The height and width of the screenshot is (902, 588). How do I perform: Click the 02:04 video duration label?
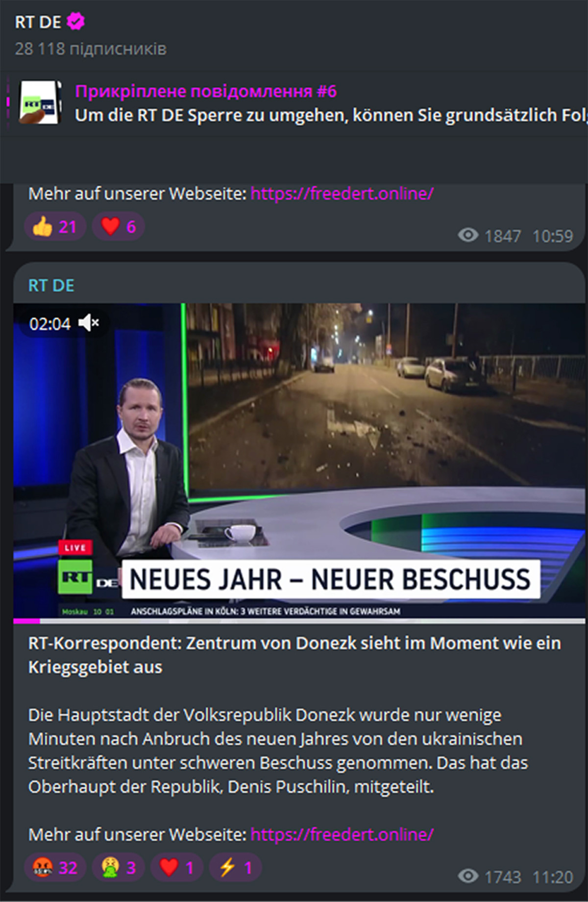tap(50, 323)
